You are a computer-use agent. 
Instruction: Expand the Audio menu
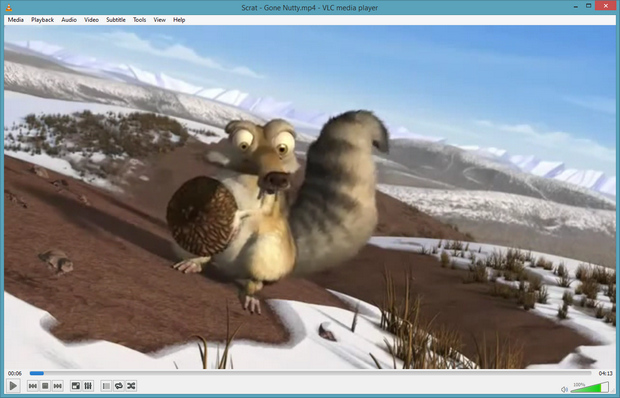[x=69, y=20]
